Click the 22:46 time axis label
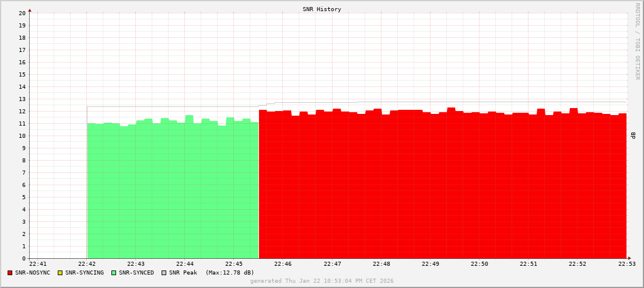Viewport: 644px width, 288px height. click(283, 264)
